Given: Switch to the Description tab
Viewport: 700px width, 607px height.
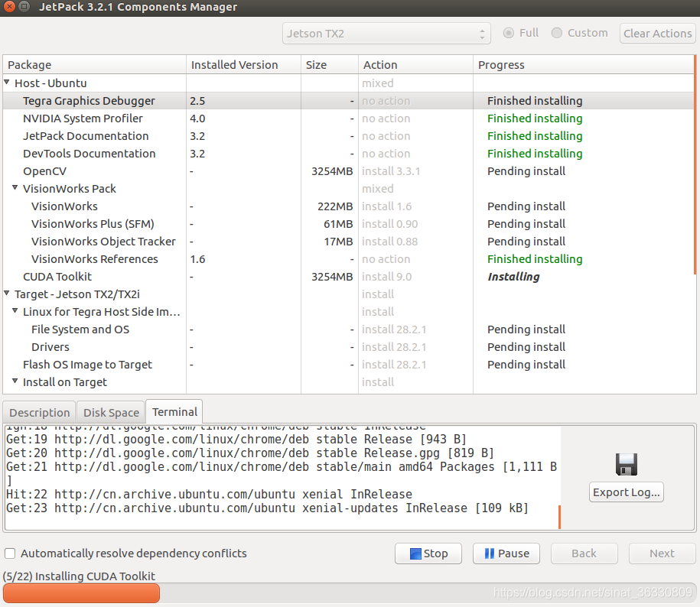Looking at the screenshot, I should [x=40, y=413].
